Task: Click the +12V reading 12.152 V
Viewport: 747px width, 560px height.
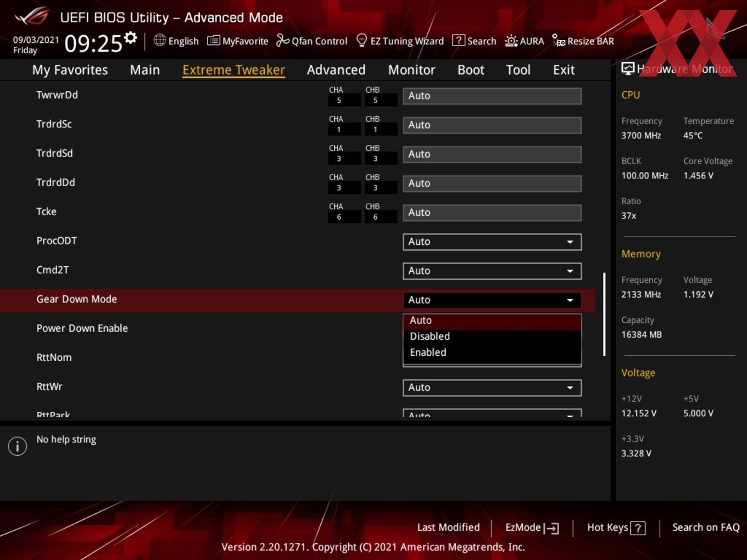Action: [x=638, y=413]
